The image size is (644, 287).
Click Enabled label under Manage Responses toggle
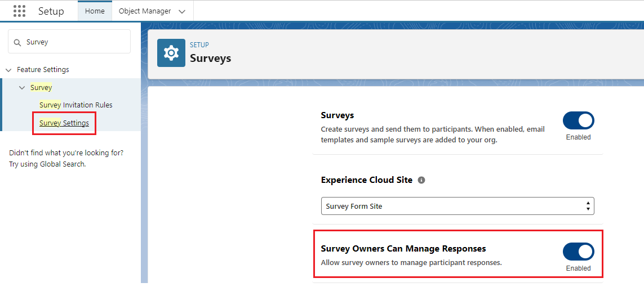pyautogui.click(x=578, y=268)
